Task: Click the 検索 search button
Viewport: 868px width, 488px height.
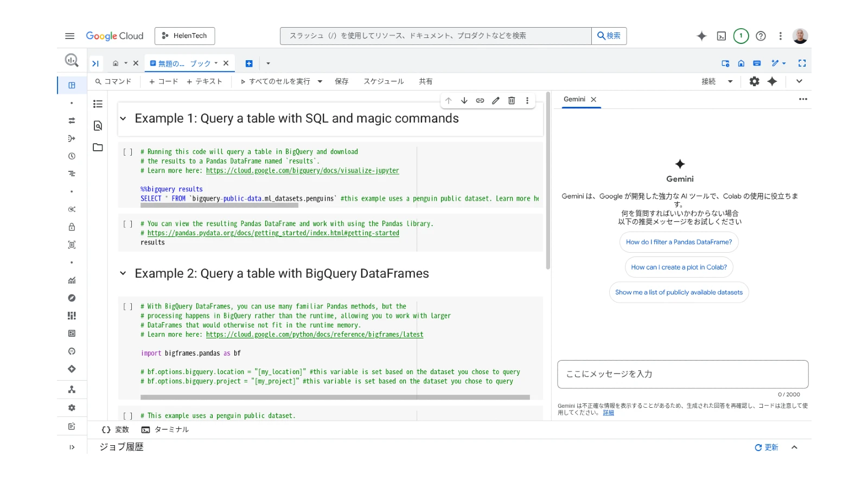Action: (609, 36)
